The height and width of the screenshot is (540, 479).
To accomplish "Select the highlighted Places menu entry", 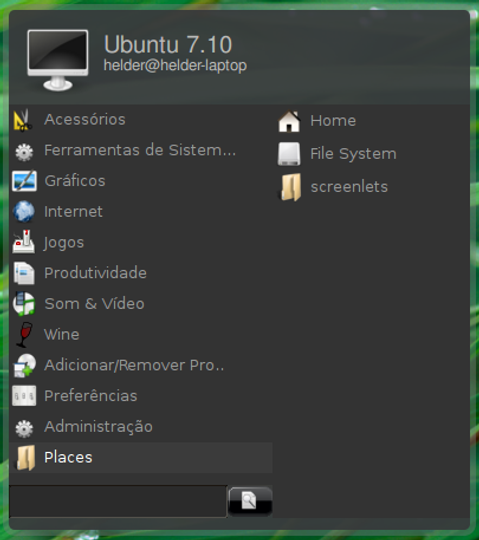I will pos(141,457).
